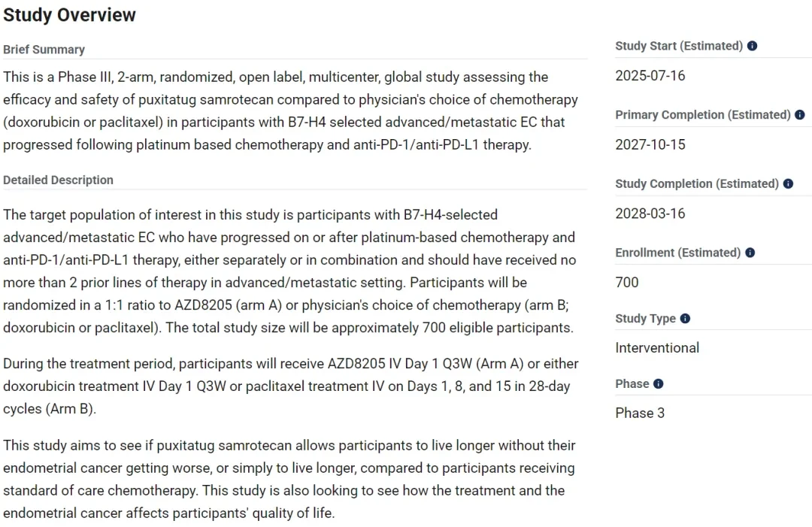Click the paragraph beginning 'This study aims to see'

click(289, 480)
